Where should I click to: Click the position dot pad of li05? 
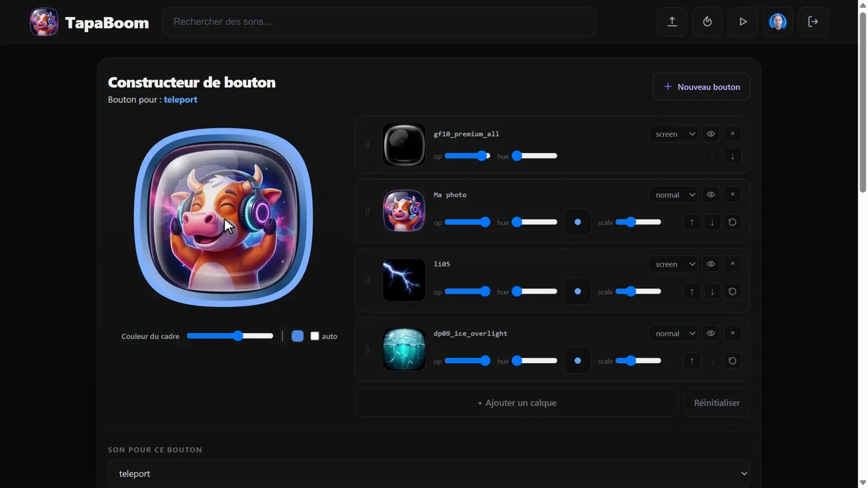[577, 292]
